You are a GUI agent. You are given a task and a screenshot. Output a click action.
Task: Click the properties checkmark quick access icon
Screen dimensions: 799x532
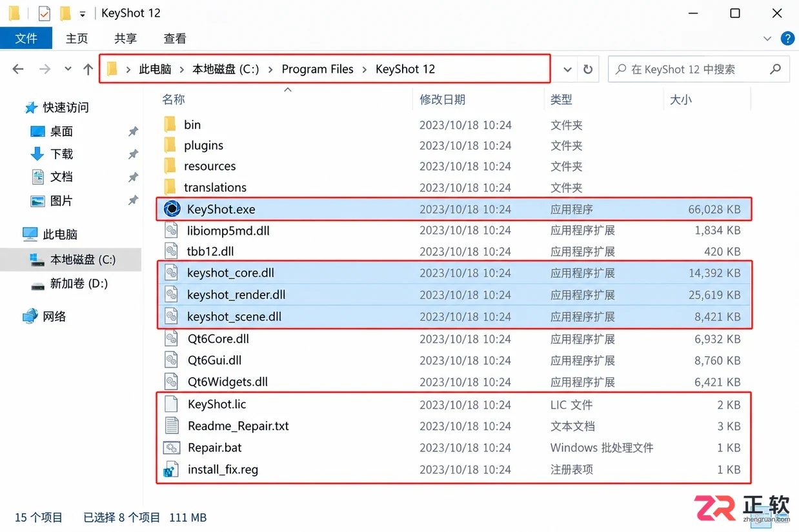click(x=44, y=13)
